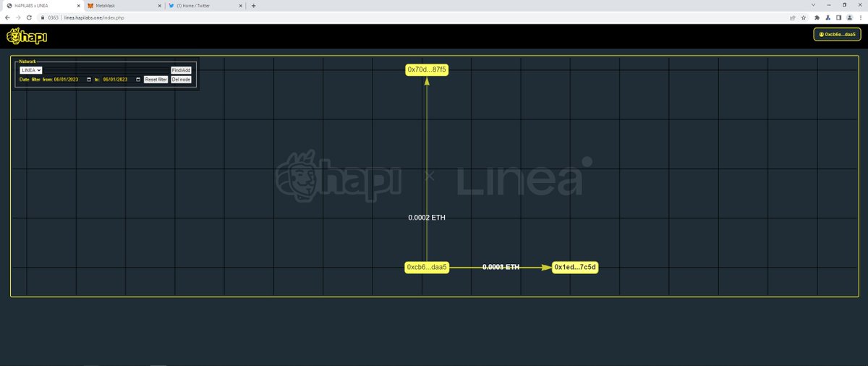The width and height of the screenshot is (868, 366).
Task: View site security lock info
Action: 43,17
